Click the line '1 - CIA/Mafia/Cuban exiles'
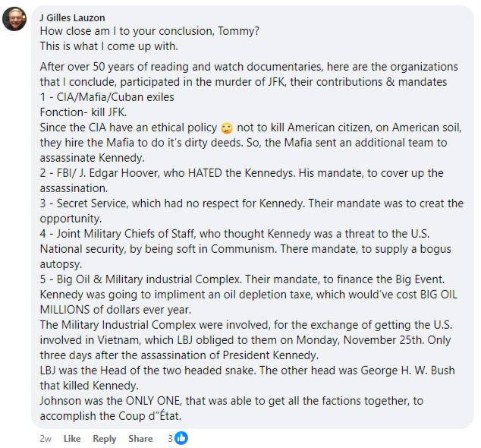The height and width of the screenshot is (448, 481). (x=106, y=96)
